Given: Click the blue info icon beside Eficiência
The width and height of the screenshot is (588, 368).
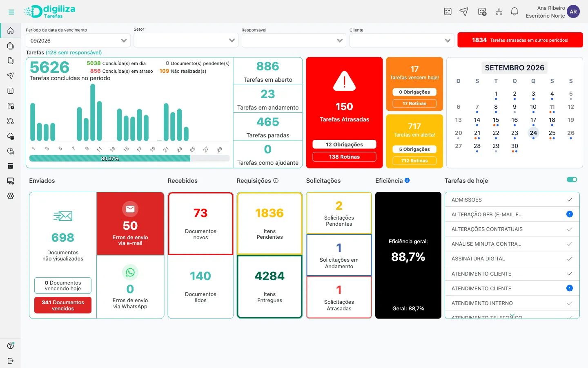Looking at the screenshot, I should tap(407, 180).
